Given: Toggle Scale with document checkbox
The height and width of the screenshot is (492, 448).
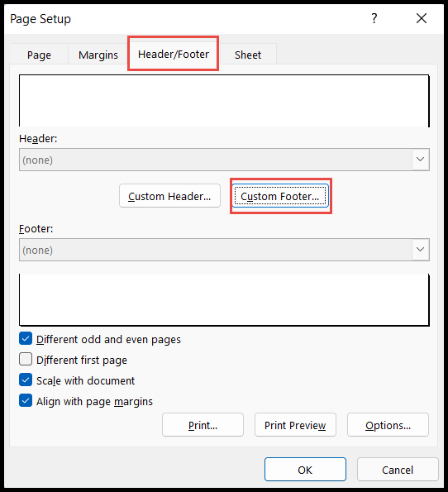Looking at the screenshot, I should tap(26, 380).
